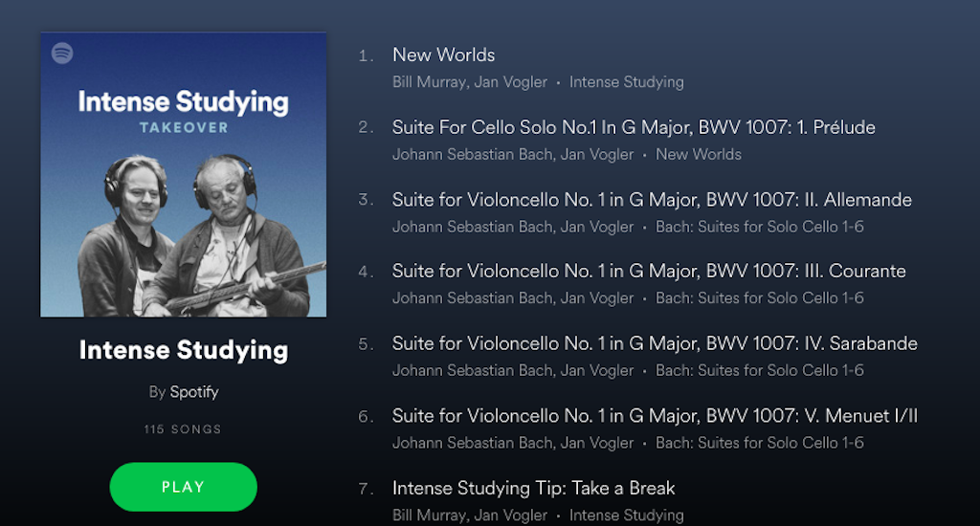The width and height of the screenshot is (980, 526).
Task: Click the Intense Studying playlist title heading
Action: [183, 350]
